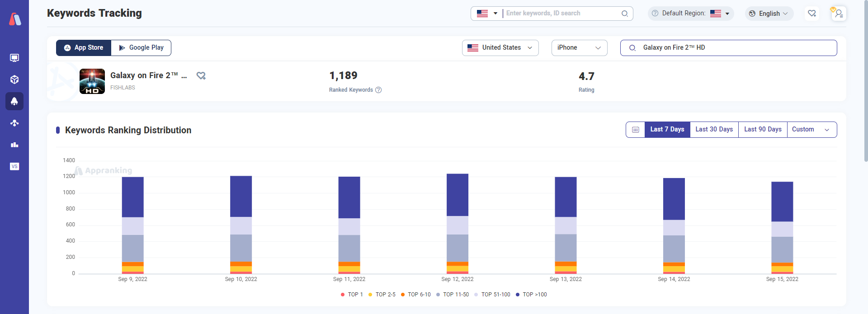868x314 pixels.
Task: Click the Galaxy on Fire 2 HD search field
Action: click(729, 48)
